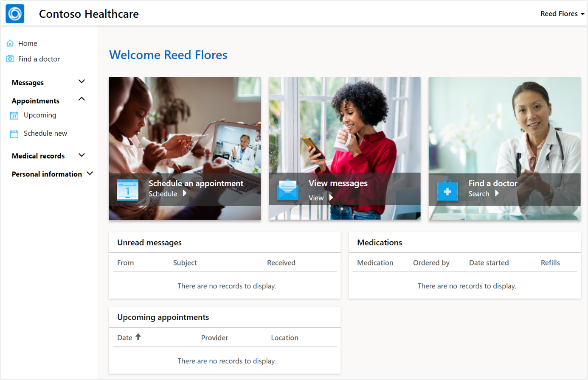
Task: Sort appointments by Provider column
Action: [x=214, y=338]
